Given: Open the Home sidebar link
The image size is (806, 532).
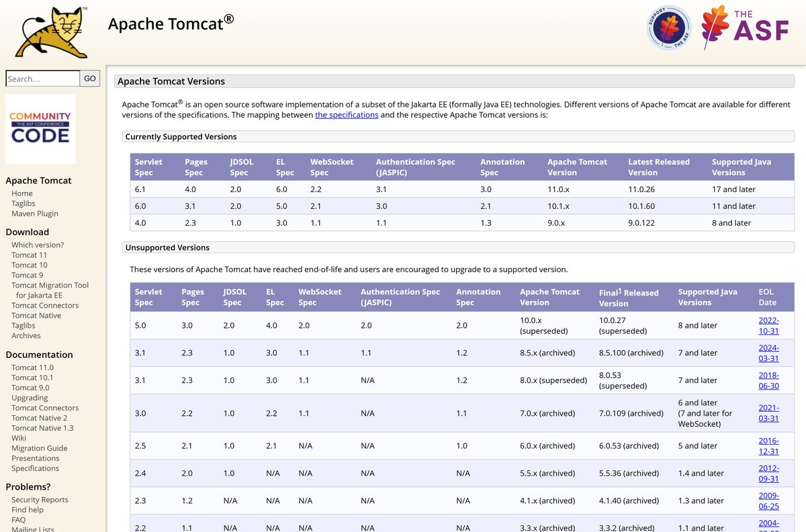Looking at the screenshot, I should click(22, 193).
